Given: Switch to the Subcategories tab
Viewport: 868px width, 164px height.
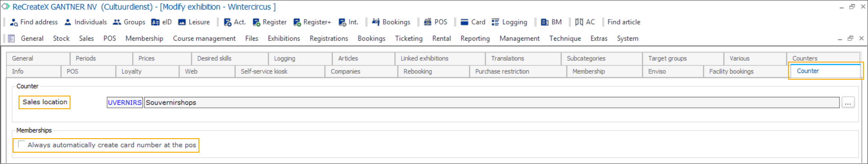Looking at the screenshot, I should pos(602,58).
